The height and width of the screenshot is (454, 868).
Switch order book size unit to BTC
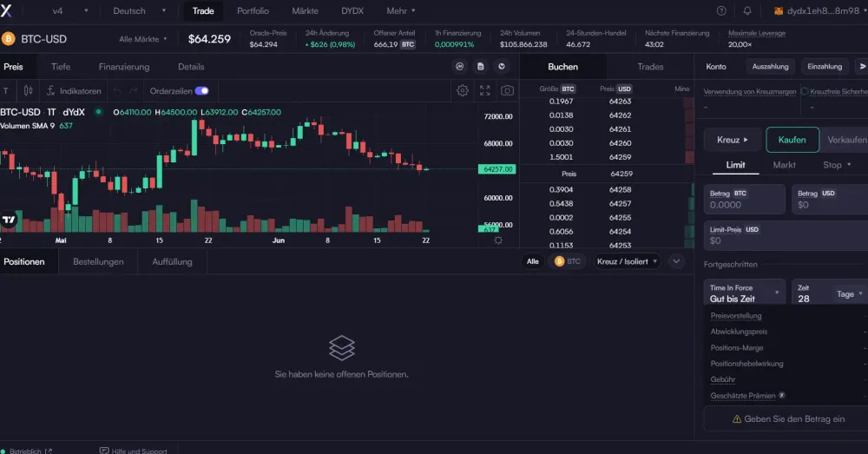pos(568,89)
